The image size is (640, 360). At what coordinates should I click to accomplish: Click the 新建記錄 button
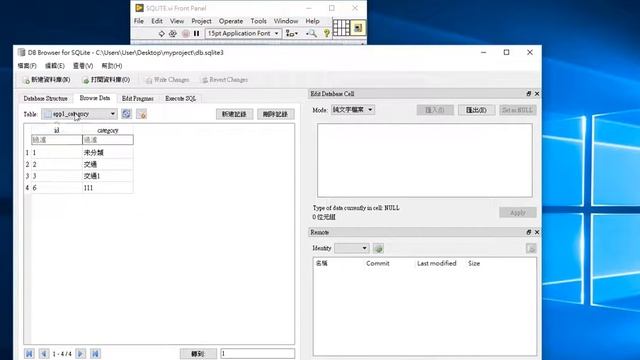point(234,114)
